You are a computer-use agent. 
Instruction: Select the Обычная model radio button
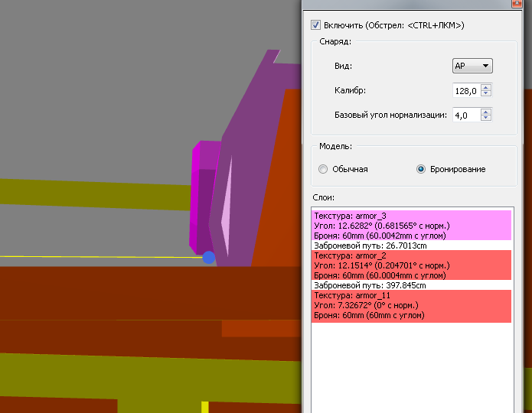(323, 169)
